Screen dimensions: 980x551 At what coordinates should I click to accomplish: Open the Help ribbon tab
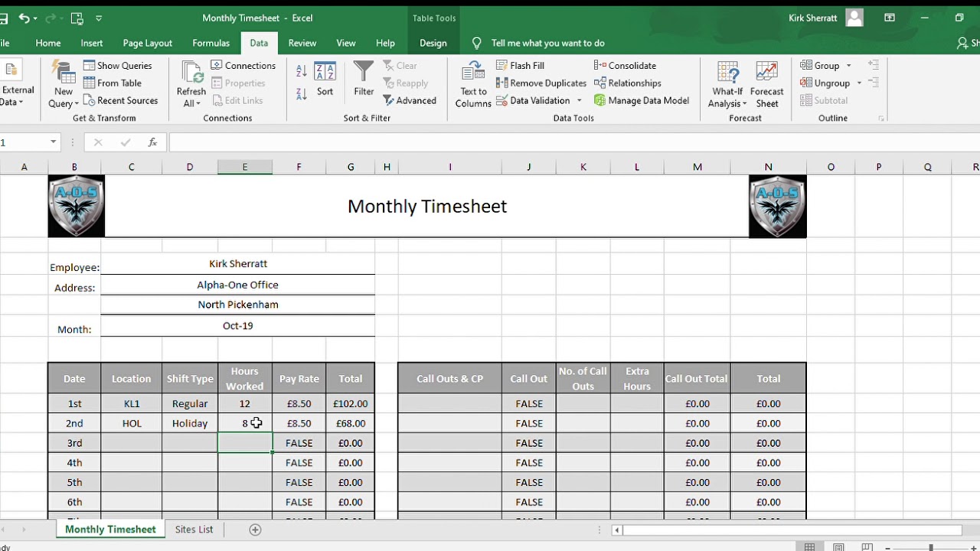(385, 44)
